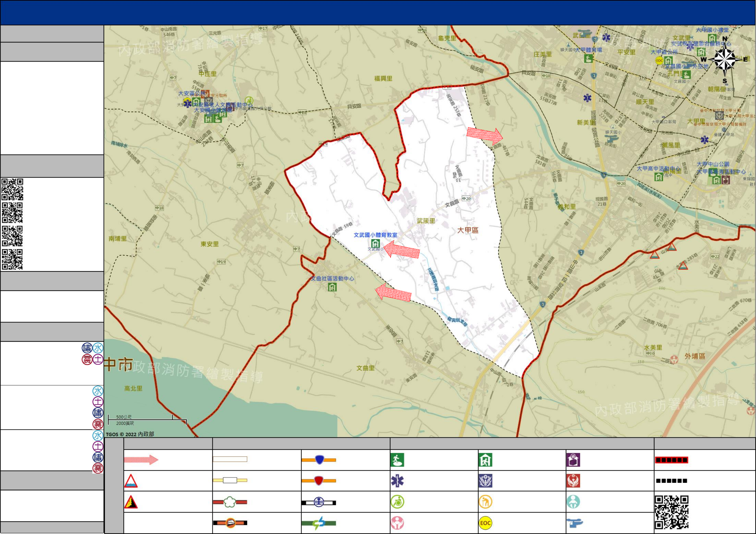Image resolution: width=756 pixels, height=534 pixels.
Task: Select the 東安里 village label
Action: click(210, 244)
